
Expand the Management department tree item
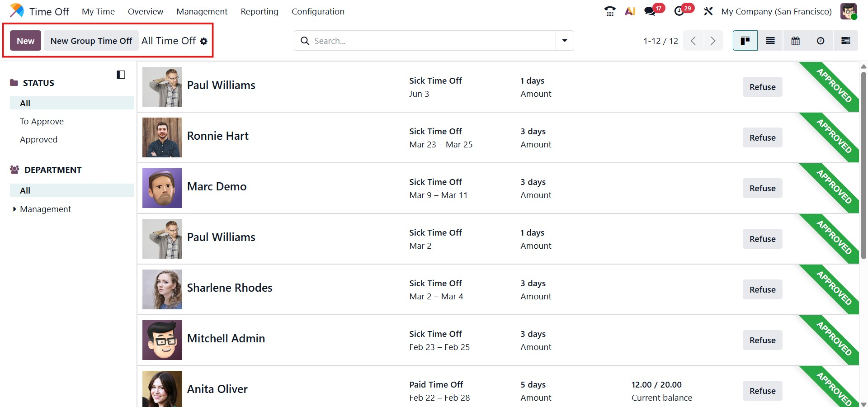14,209
